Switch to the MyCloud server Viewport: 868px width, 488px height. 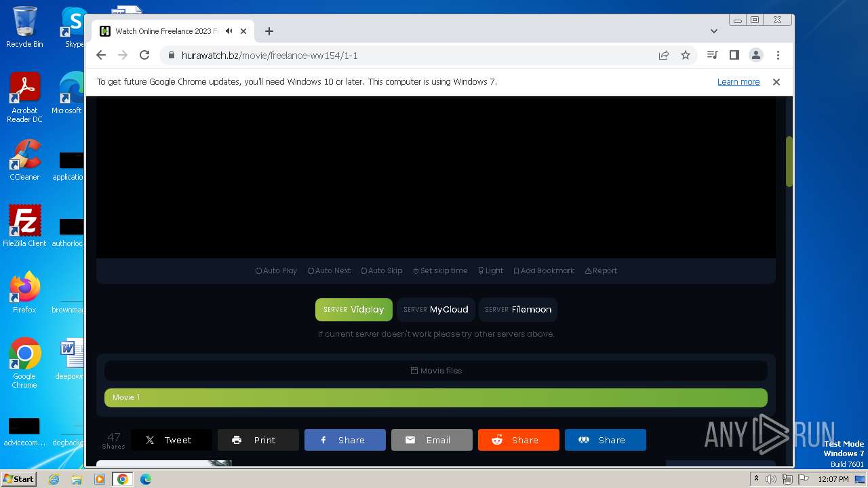click(x=436, y=309)
